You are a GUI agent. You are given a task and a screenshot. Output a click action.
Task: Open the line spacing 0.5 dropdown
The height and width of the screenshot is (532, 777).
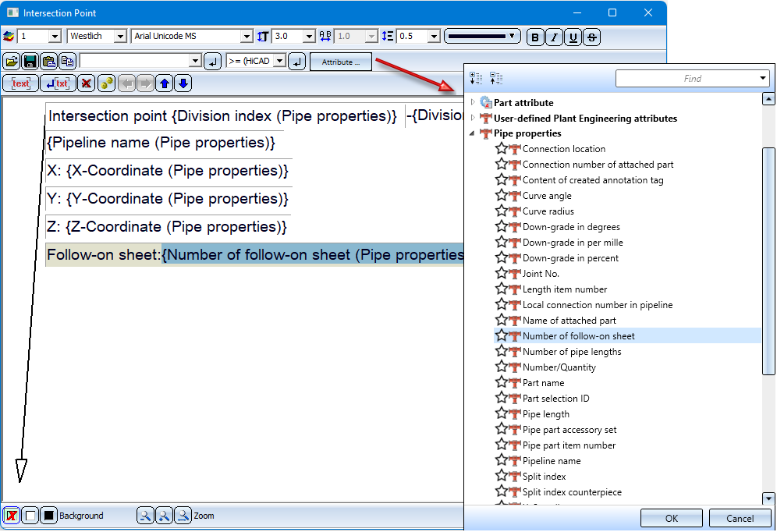(x=434, y=36)
